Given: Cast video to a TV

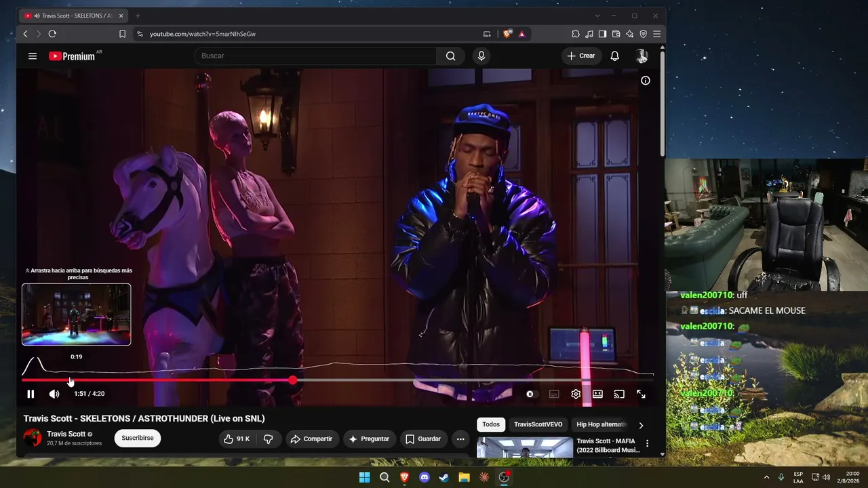Looking at the screenshot, I should point(619,394).
